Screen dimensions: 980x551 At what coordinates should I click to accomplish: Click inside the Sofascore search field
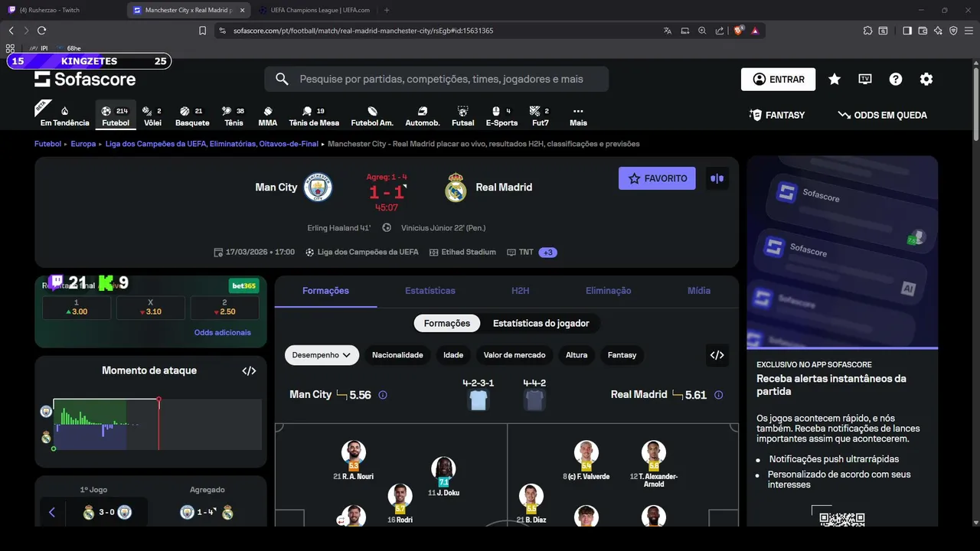[x=436, y=79]
